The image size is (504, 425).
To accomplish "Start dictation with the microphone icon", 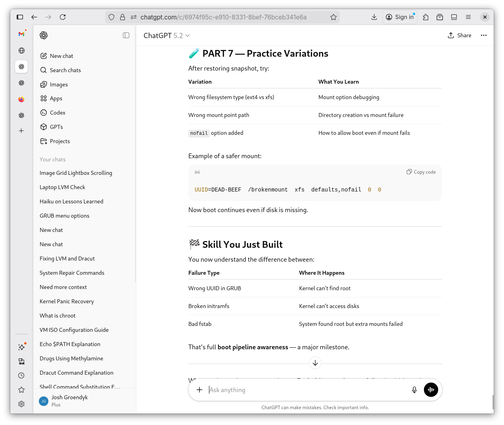I will point(414,390).
